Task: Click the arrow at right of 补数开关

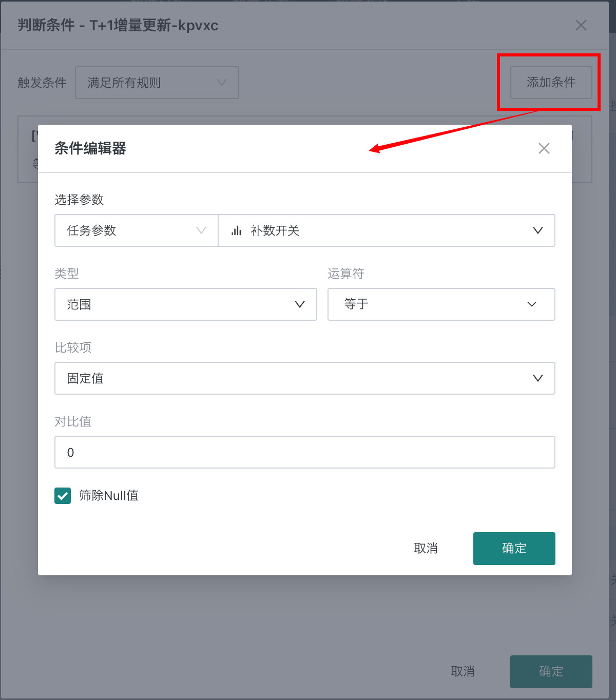Action: 537,231
